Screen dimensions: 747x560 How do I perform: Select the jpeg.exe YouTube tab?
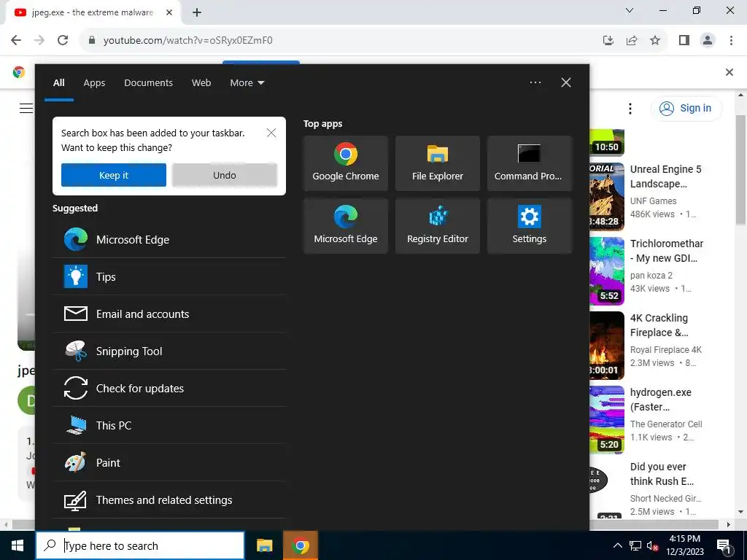(92, 12)
